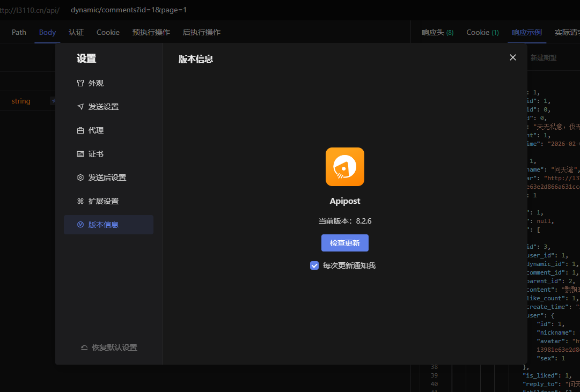580x392 pixels.
Task: Click the Cookie (1) response link
Action: pyautogui.click(x=482, y=32)
